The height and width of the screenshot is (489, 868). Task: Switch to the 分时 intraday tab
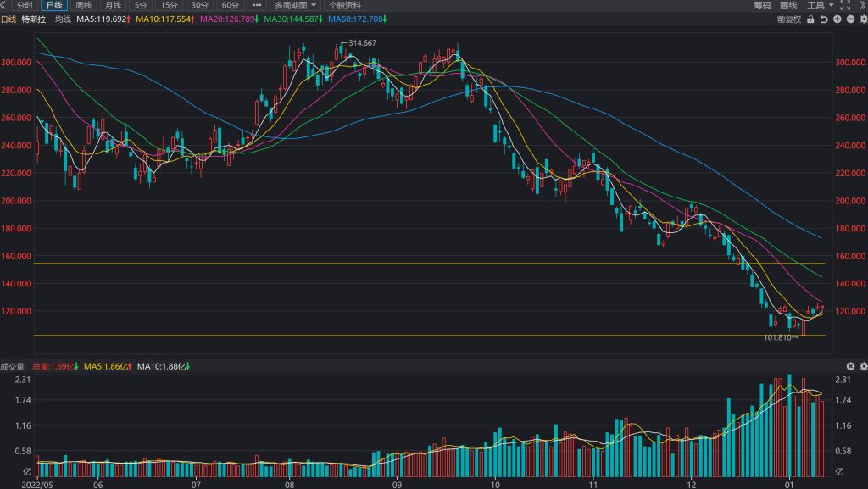(x=25, y=5)
